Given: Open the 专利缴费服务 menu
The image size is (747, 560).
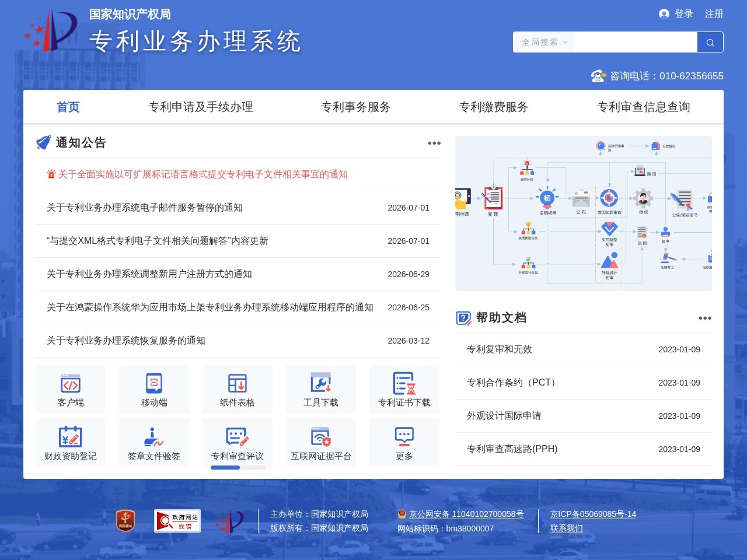Looking at the screenshot, I should [x=494, y=107].
